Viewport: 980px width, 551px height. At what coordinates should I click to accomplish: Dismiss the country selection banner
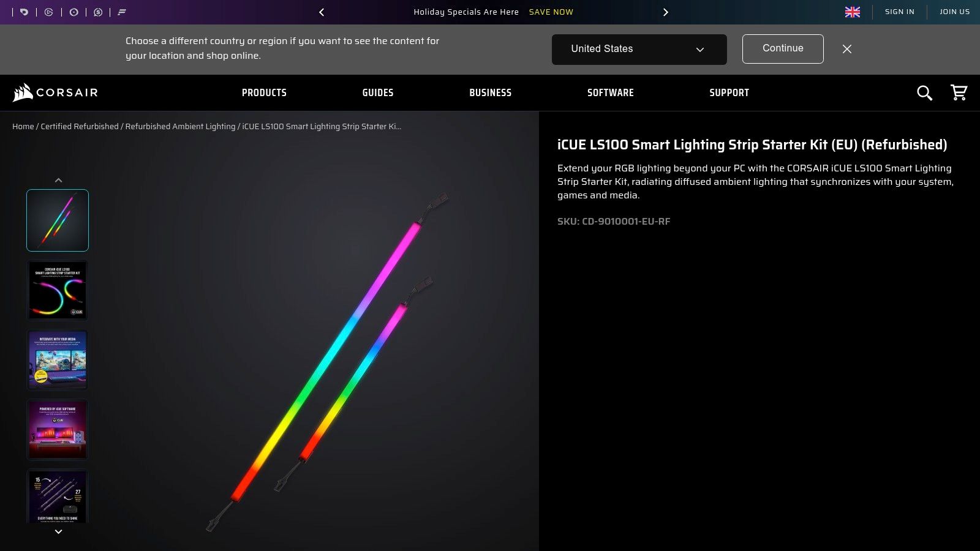[847, 49]
